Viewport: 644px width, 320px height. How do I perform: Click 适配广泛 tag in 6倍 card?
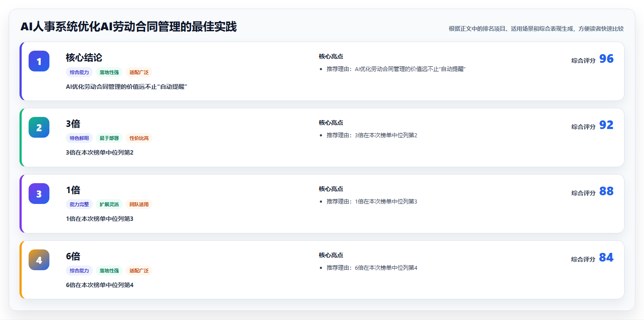click(139, 271)
